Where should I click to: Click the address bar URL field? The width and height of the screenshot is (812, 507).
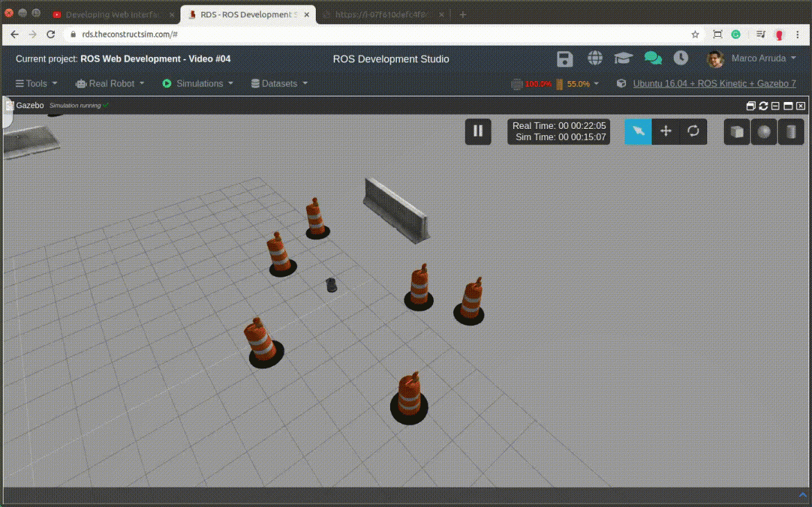383,34
